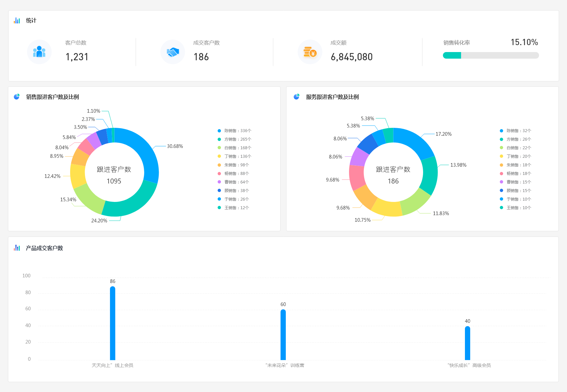This screenshot has height=392, width=567.
Task: Click the handshake icon for 成交客户数
Action: click(x=173, y=52)
